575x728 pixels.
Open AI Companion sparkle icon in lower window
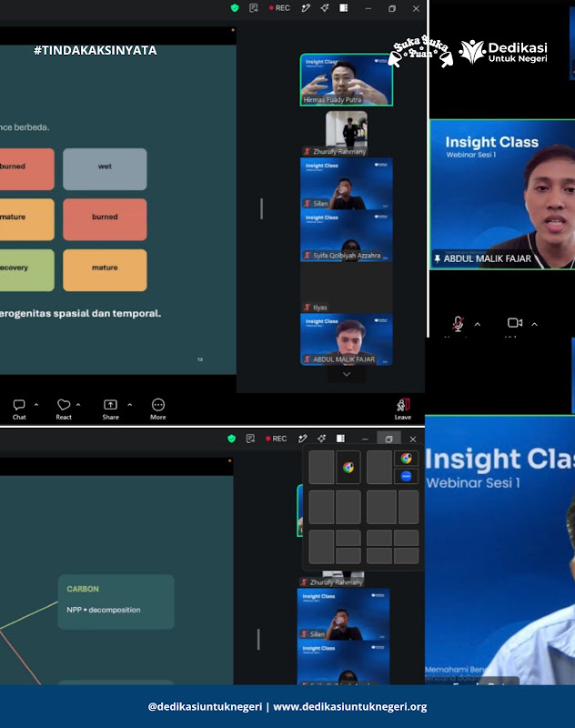(321, 439)
